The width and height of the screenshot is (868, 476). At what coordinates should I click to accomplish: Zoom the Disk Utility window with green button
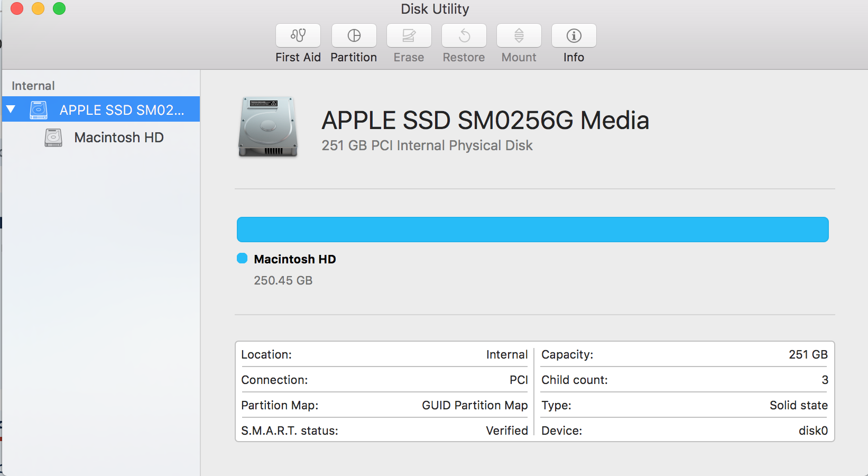click(59, 8)
